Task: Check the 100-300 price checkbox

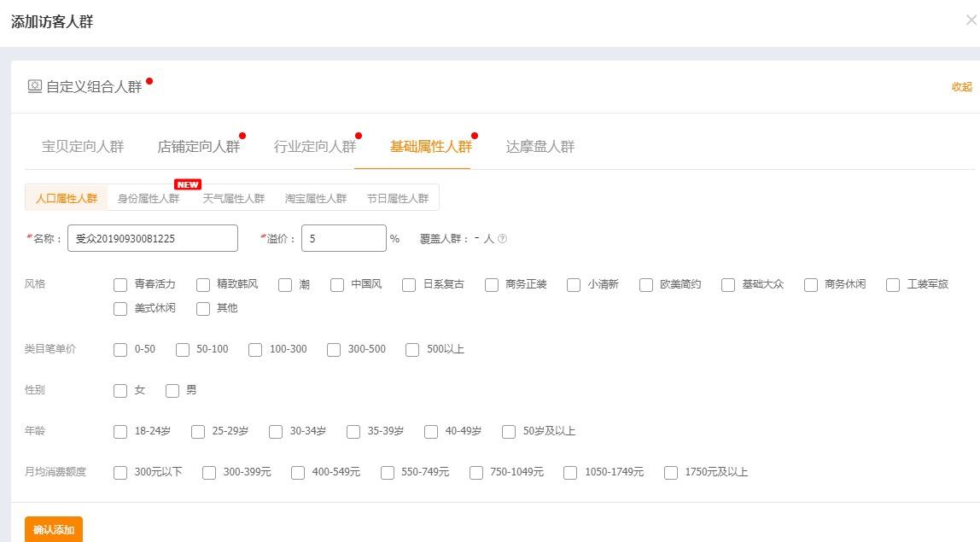Action: click(255, 350)
